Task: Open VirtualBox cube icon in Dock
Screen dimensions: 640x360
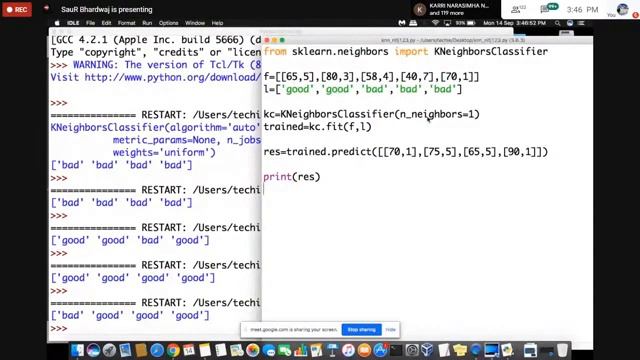Action: pos(427,350)
